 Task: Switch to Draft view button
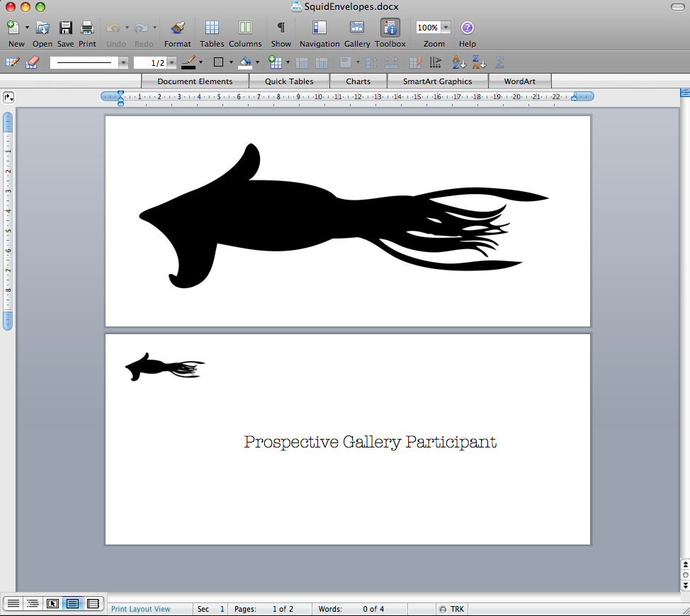[13, 604]
